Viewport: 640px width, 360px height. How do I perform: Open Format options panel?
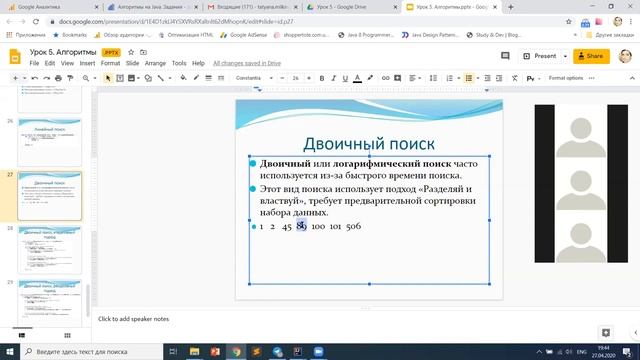pyautogui.click(x=566, y=78)
